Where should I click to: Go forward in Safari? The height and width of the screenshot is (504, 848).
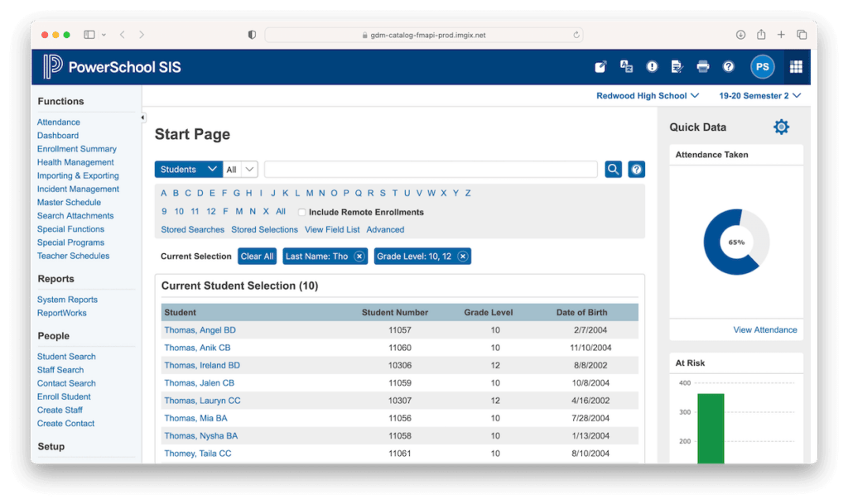(142, 35)
